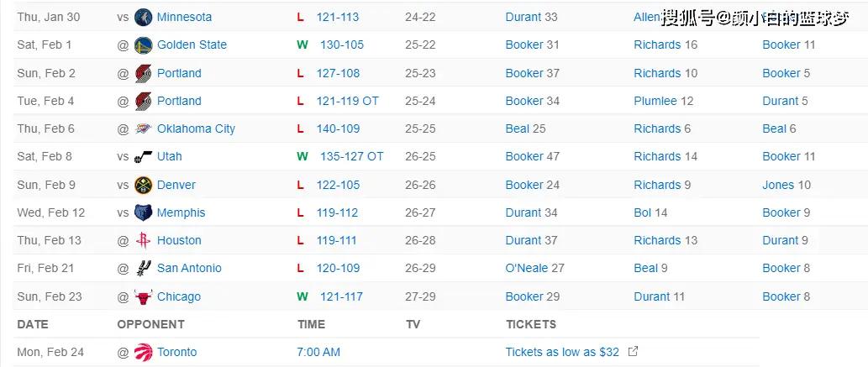Open the 135-127 OT Utah game score

351,157
